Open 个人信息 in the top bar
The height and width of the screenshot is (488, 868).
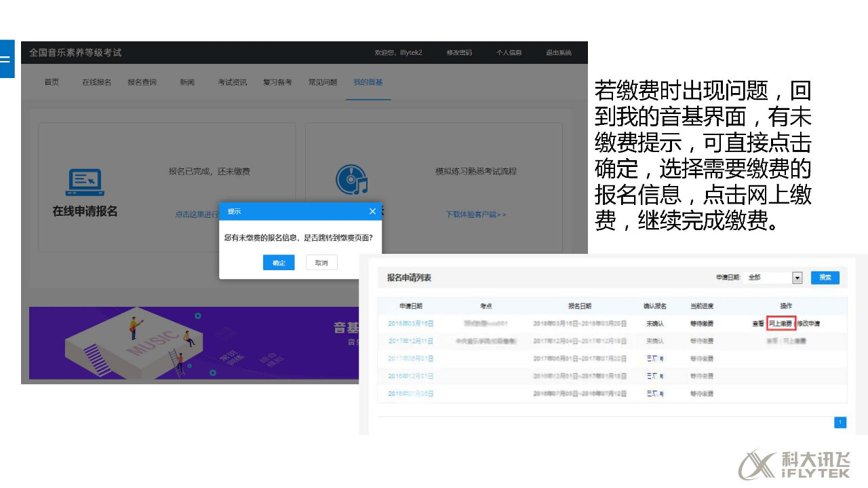[509, 53]
